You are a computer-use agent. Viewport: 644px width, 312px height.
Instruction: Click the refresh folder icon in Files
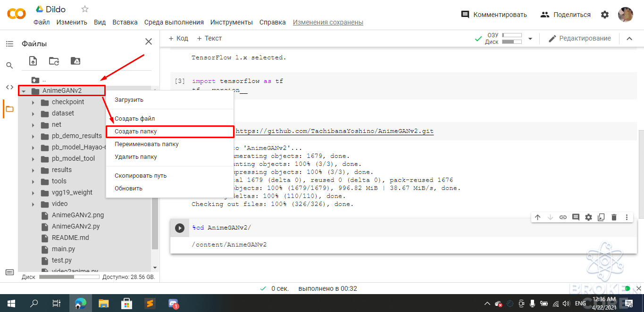(54, 61)
